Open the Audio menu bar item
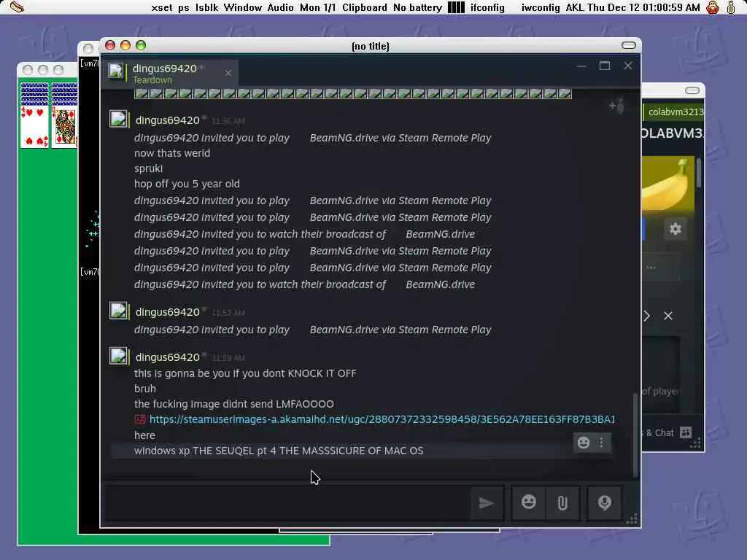747x560 pixels. click(x=280, y=7)
